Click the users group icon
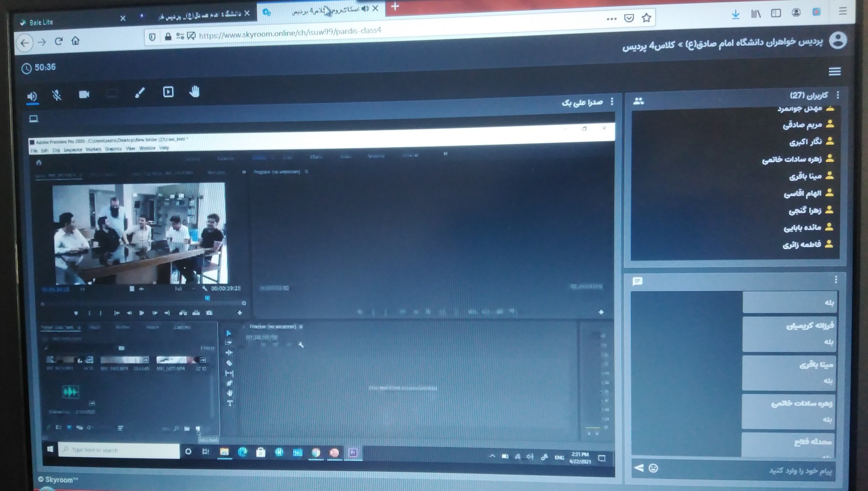The height and width of the screenshot is (491, 868). (638, 101)
